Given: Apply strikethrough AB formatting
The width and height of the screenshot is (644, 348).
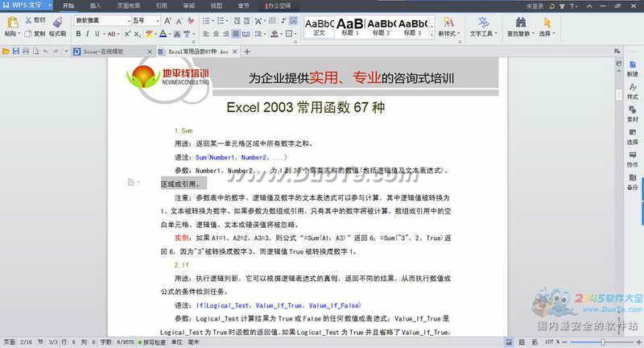Looking at the screenshot, I should tap(112, 34).
